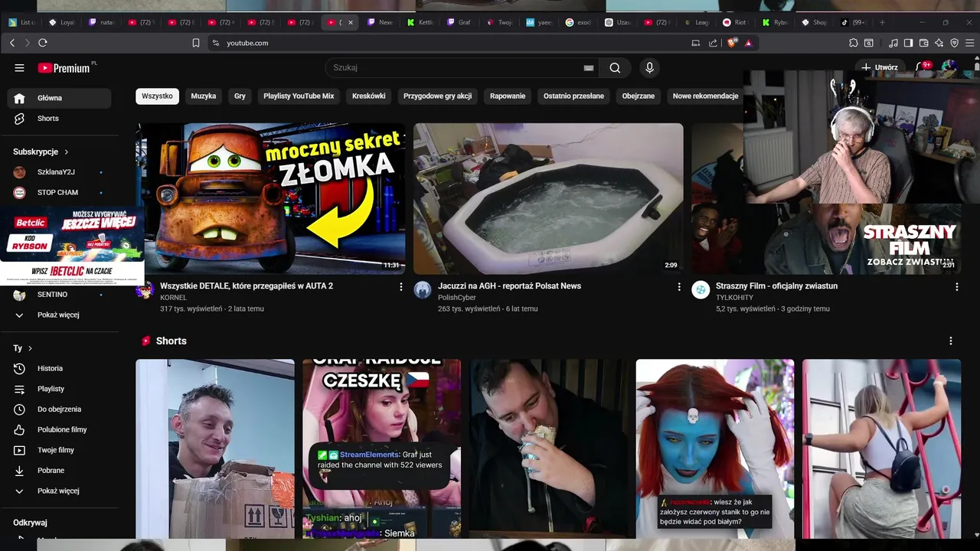980x551 pixels.
Task: Open Brave playlist music note icon
Action: (x=893, y=43)
